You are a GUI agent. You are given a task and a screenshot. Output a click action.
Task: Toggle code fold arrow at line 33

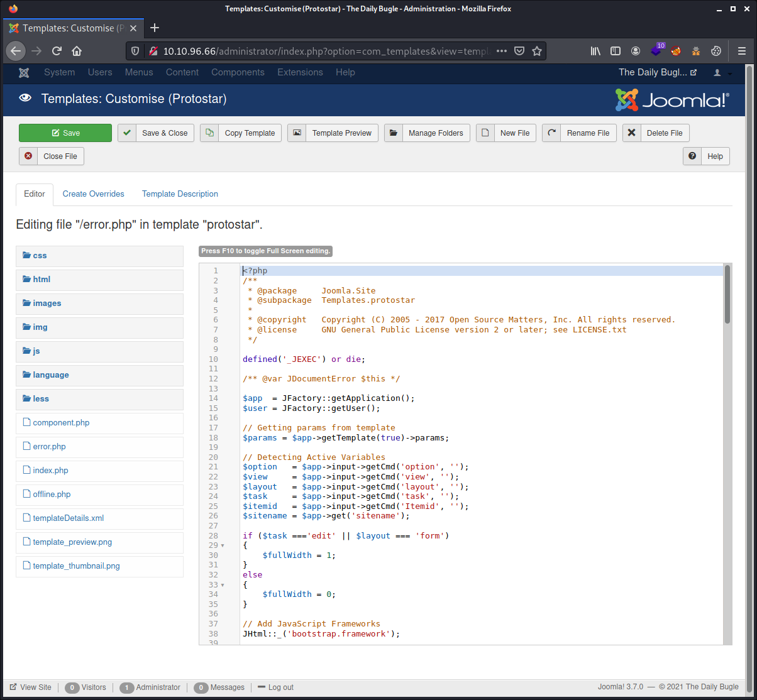pyautogui.click(x=223, y=585)
